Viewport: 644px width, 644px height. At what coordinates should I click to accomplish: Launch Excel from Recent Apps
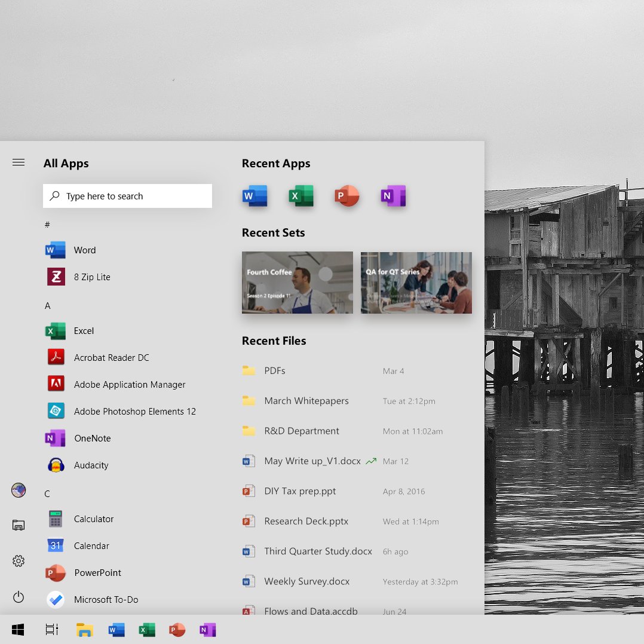coord(300,195)
